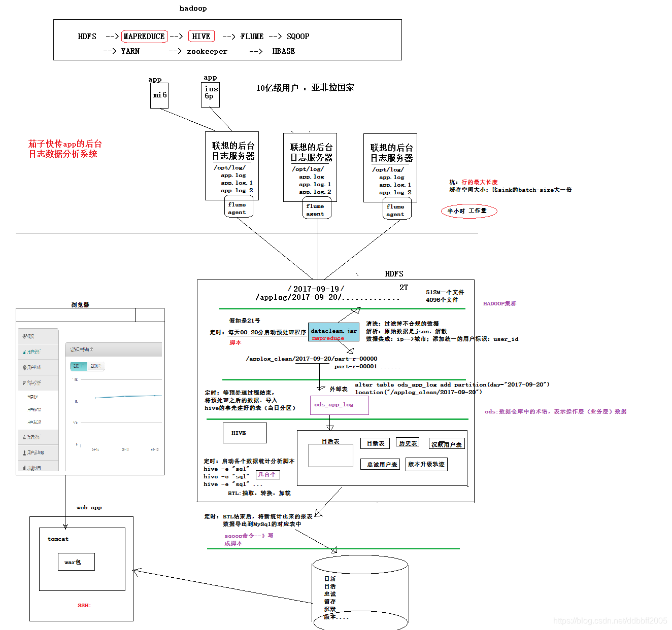The image size is (672, 630).
Task: Click the hadoop title text
Action: 193,8
